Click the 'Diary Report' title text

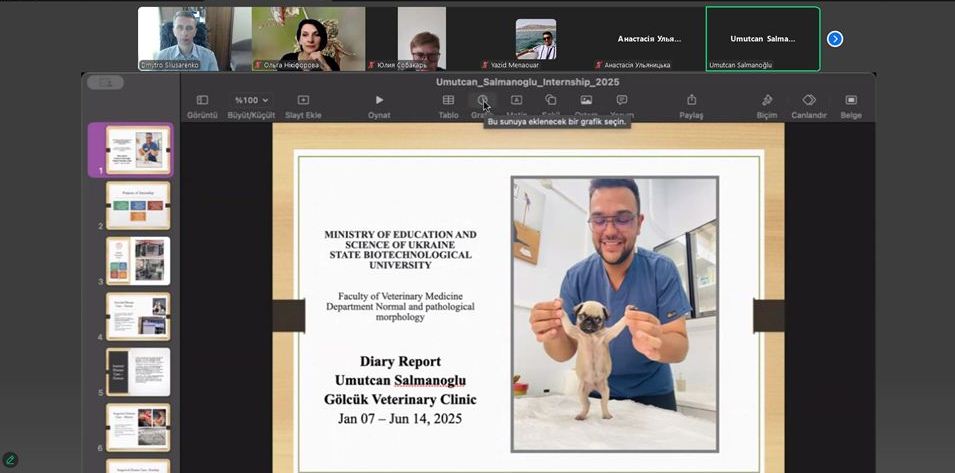tap(400, 362)
